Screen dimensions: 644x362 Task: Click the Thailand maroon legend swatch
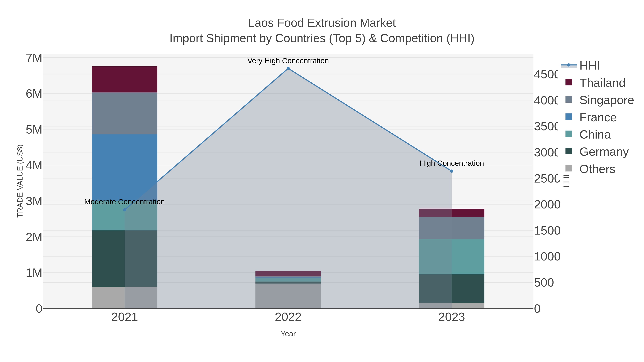tap(569, 82)
